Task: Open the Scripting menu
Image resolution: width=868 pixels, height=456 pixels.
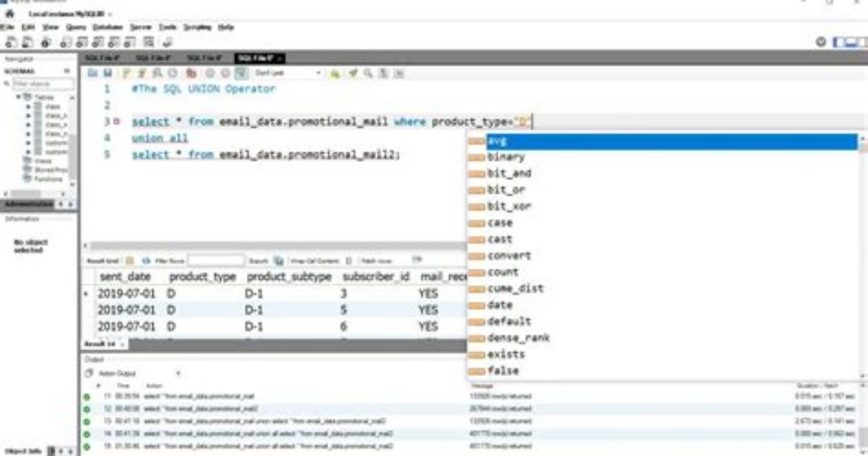Action: pyautogui.click(x=197, y=27)
